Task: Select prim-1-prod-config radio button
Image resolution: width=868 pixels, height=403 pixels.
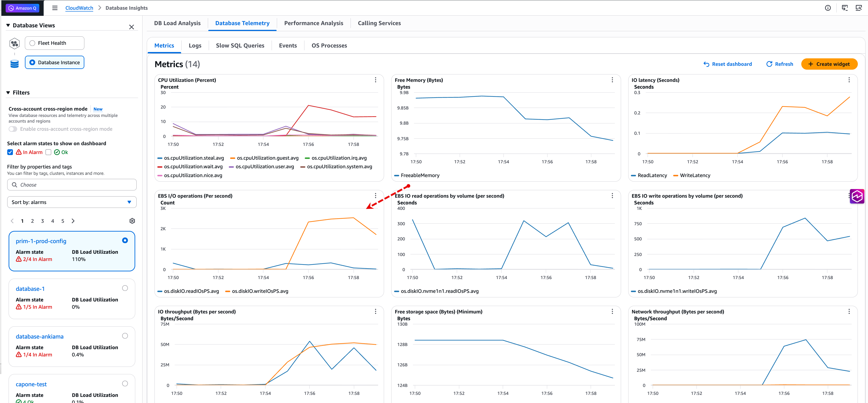Action: (125, 240)
